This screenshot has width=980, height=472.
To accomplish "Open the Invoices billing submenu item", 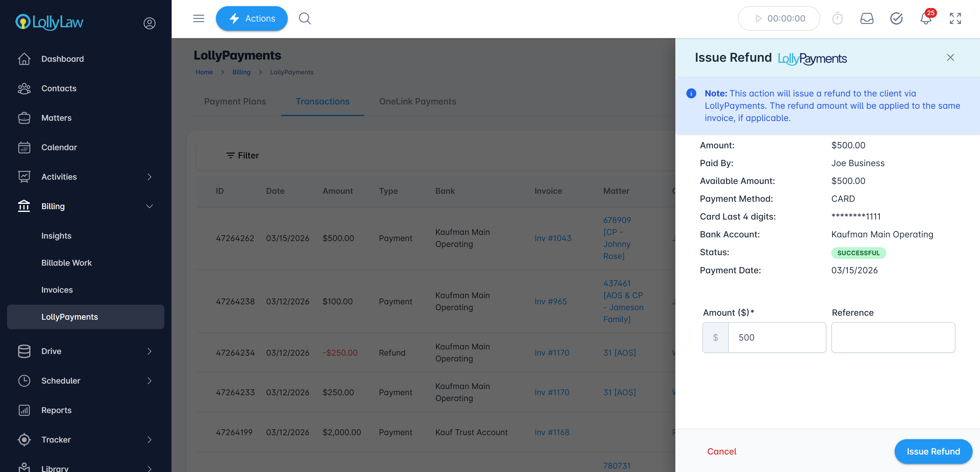I will (57, 290).
